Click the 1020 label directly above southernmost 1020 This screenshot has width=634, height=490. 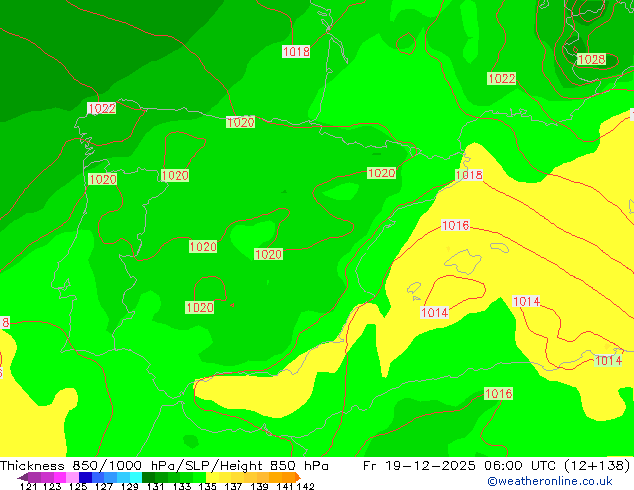pos(203,246)
